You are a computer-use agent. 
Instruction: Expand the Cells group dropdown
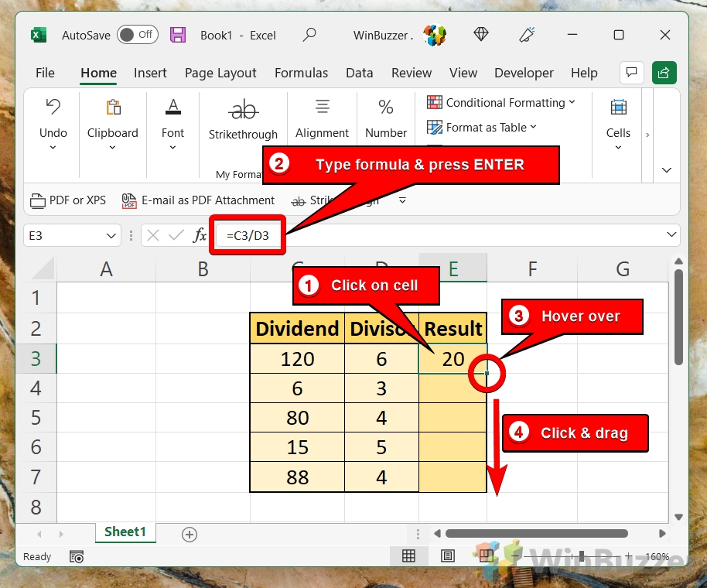click(618, 148)
